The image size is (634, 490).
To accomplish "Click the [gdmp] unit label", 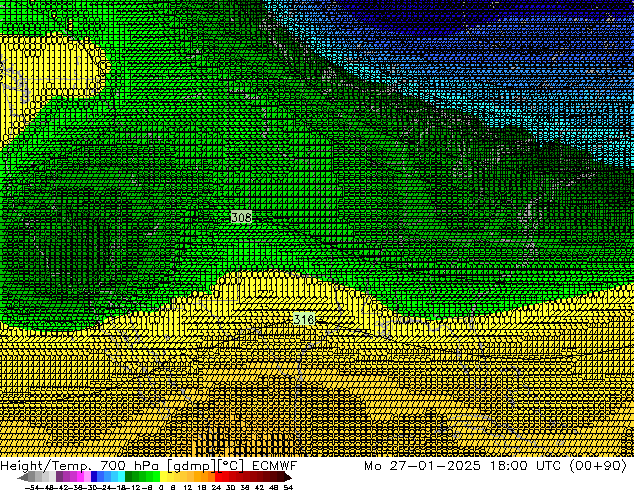I will click(x=192, y=466).
